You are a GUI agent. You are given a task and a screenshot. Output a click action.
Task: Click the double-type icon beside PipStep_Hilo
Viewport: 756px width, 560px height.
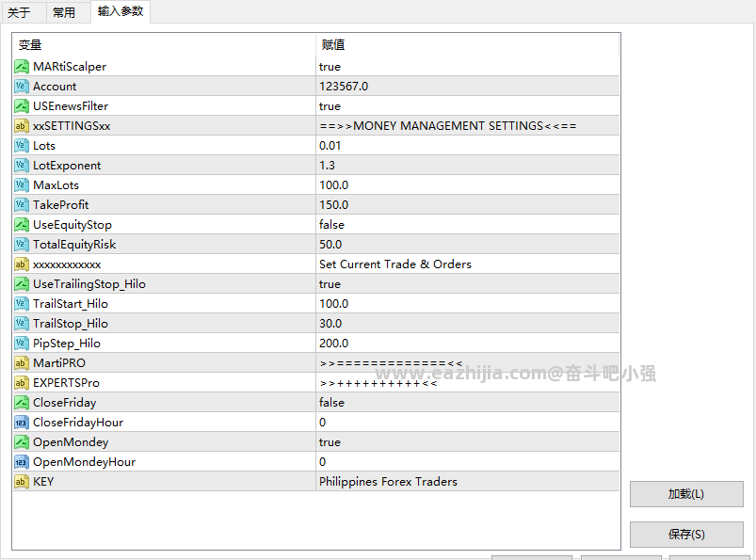coord(22,344)
